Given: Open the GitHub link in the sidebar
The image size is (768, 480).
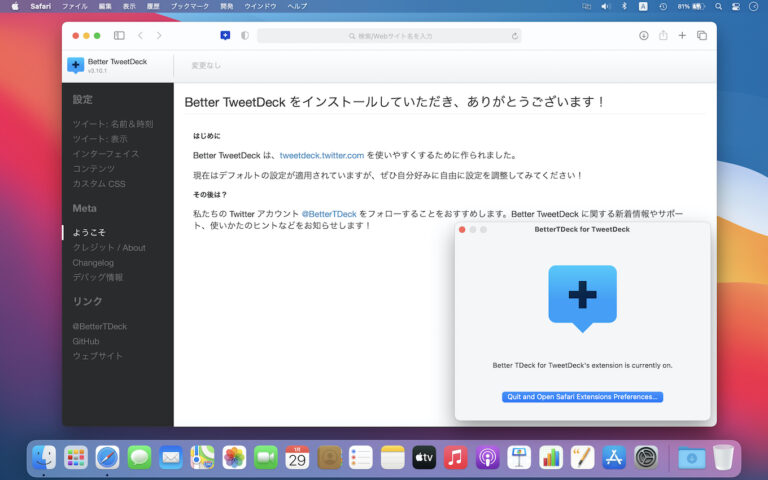Looking at the screenshot, I should tap(86, 341).
